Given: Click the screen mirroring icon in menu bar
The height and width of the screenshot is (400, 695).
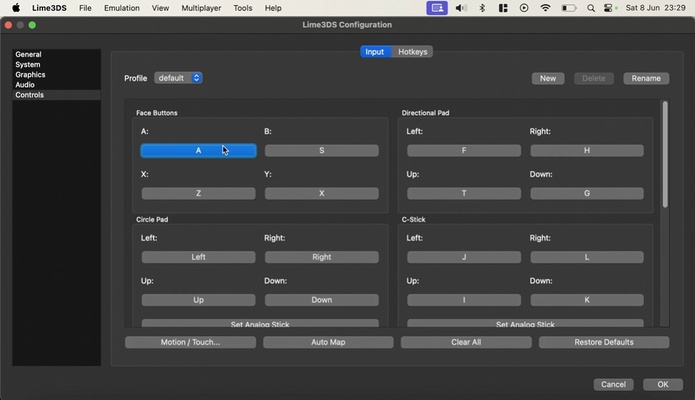Looking at the screenshot, I should click(x=437, y=8).
